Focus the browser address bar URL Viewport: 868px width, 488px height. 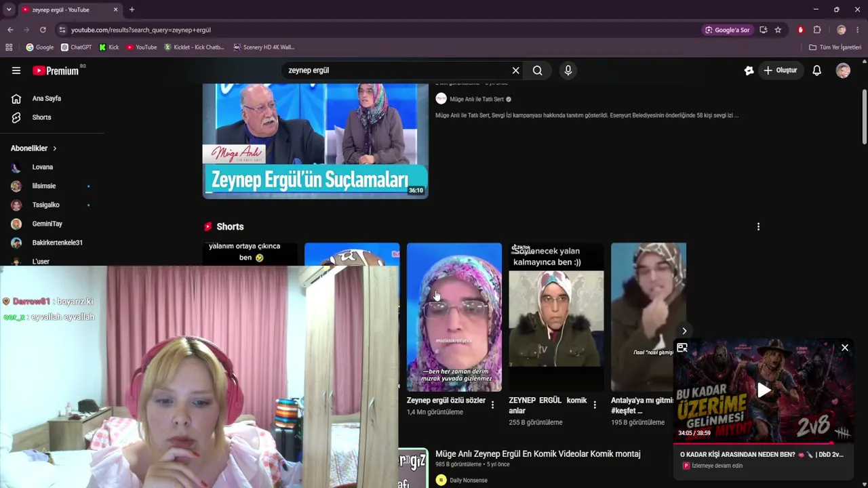click(141, 30)
